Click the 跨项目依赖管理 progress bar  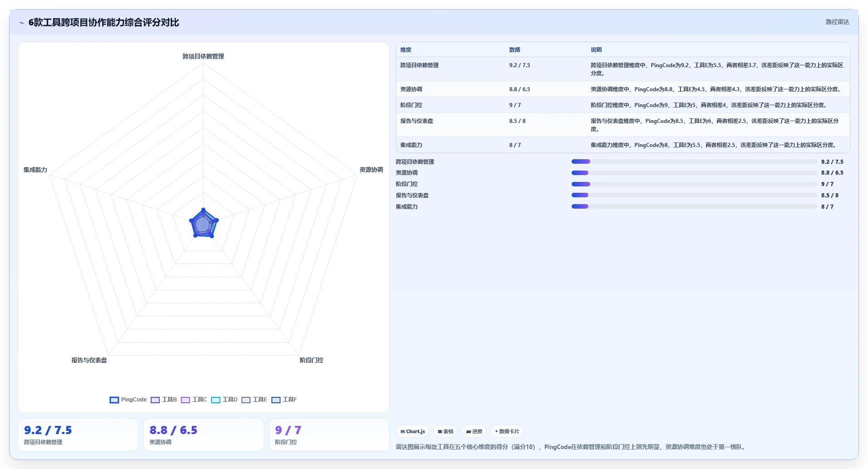coord(694,161)
